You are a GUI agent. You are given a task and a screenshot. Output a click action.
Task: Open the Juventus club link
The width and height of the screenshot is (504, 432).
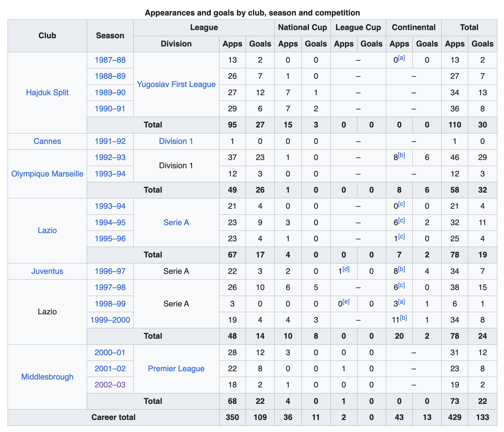point(47,271)
